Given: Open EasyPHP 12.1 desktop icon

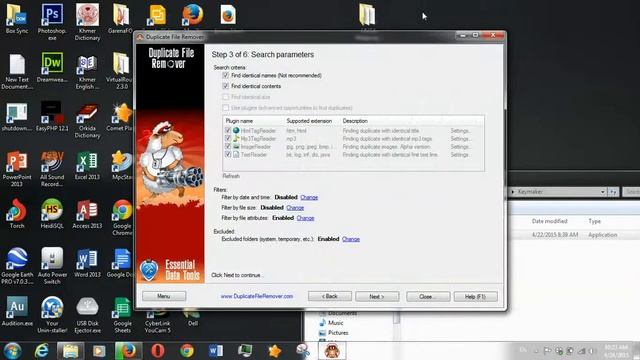Looking at the screenshot, I should click(52, 116).
